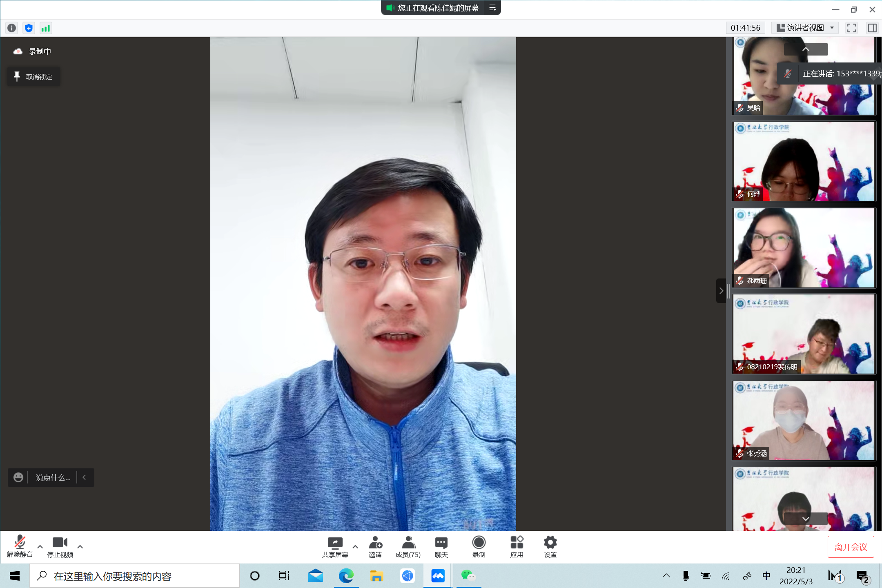This screenshot has height=588, width=882.
Task: Open the meeting info icon
Action: 12,28
